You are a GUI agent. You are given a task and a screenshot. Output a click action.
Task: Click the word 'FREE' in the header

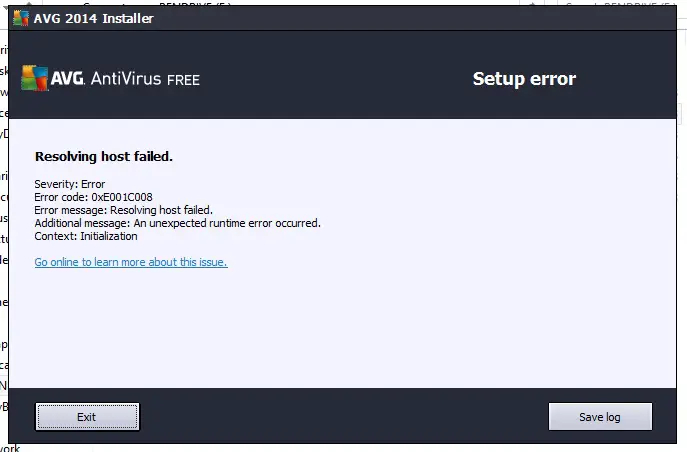(183, 80)
